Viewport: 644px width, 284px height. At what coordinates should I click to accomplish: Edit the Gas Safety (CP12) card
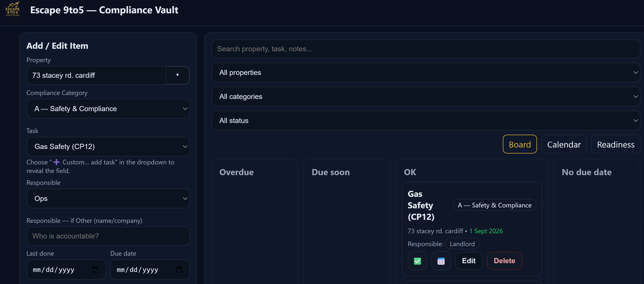click(x=469, y=261)
